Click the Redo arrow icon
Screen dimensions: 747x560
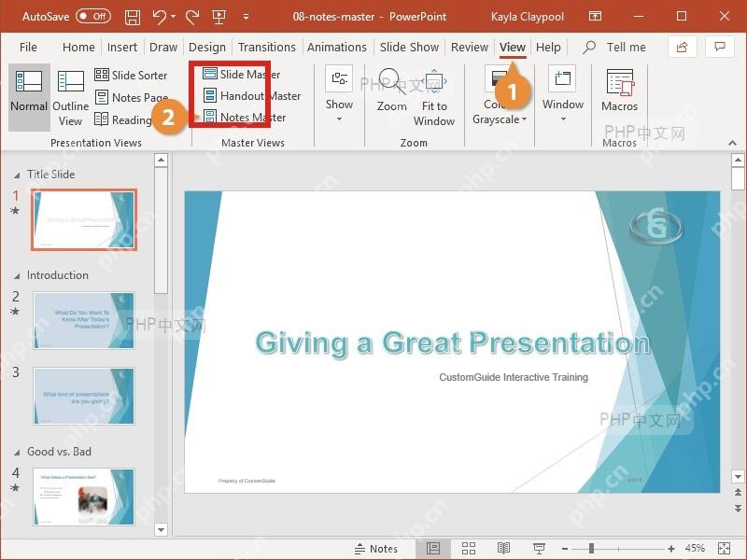(x=192, y=17)
